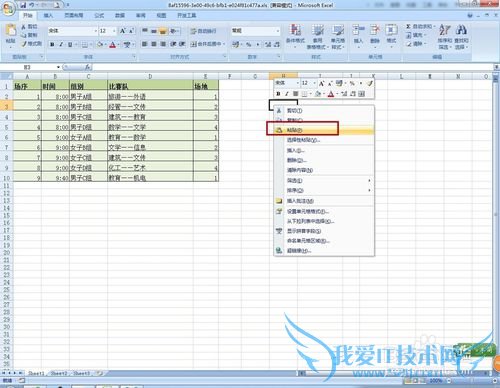Toggle top vertical alignment

145,31
